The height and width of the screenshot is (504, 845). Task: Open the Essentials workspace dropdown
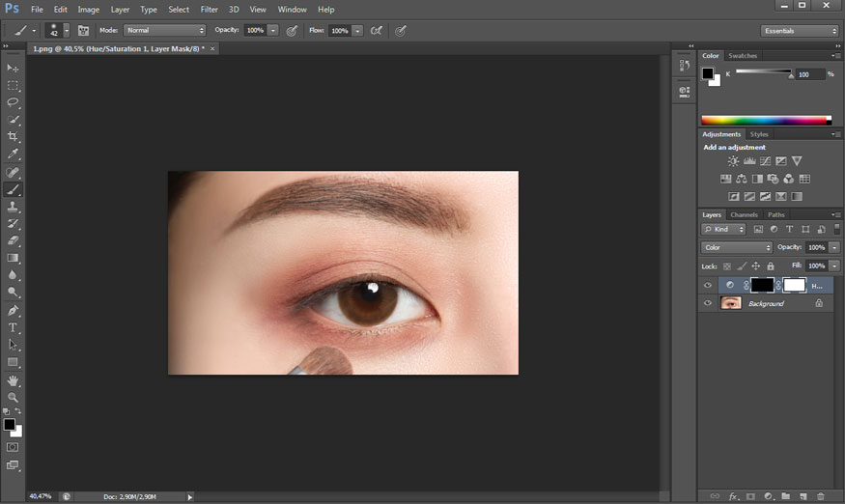click(800, 31)
